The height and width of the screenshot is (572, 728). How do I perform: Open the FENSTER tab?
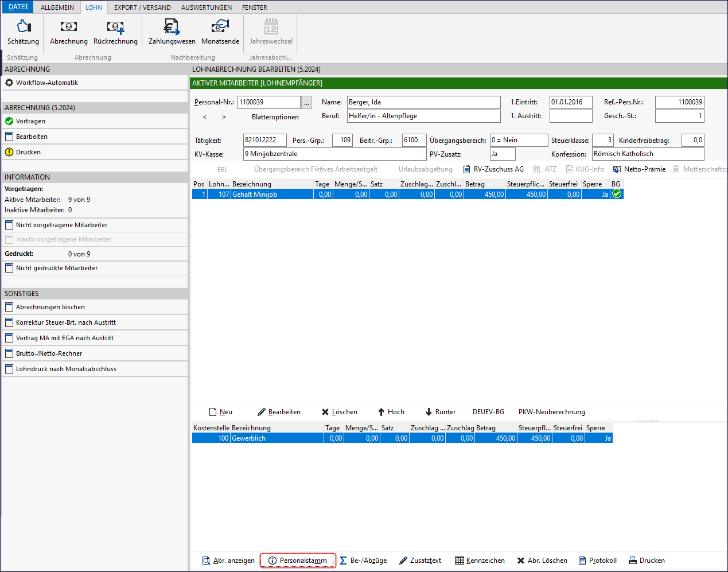coord(255,7)
